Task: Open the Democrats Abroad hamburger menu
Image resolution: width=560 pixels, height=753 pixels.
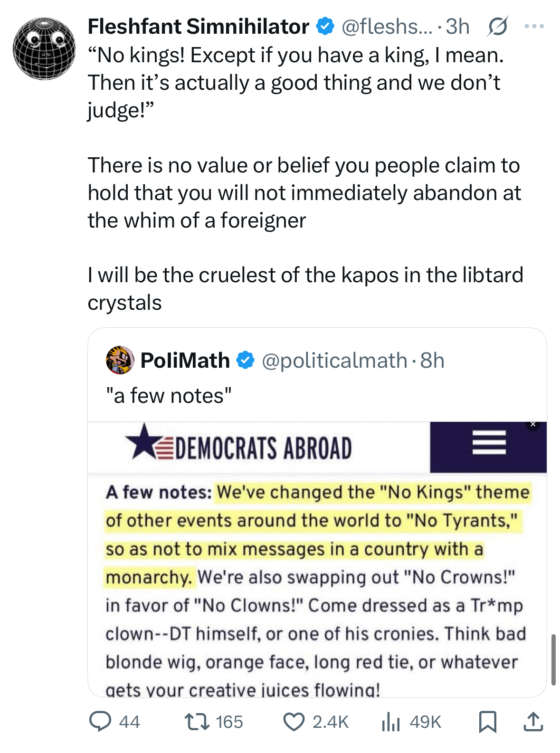Action: pos(489,442)
